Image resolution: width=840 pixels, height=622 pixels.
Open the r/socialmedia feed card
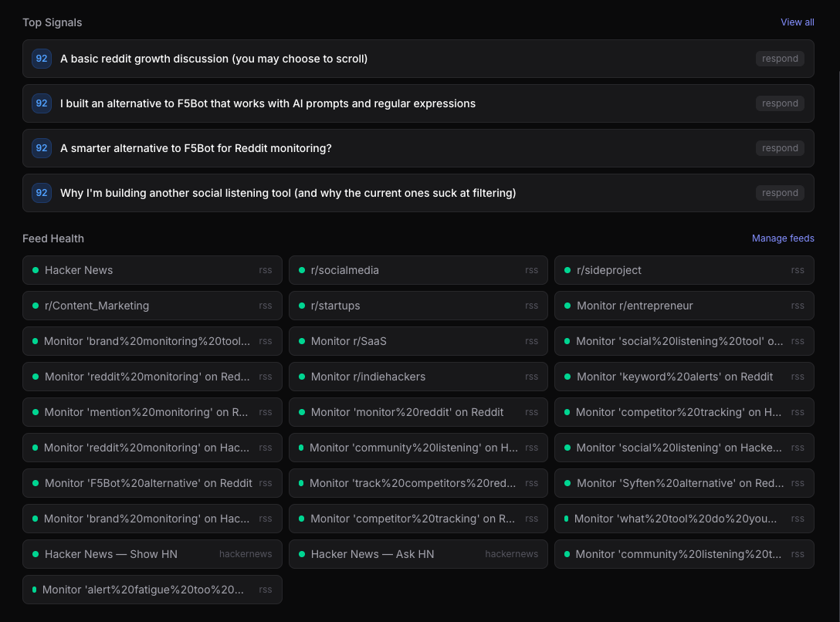[x=418, y=270]
